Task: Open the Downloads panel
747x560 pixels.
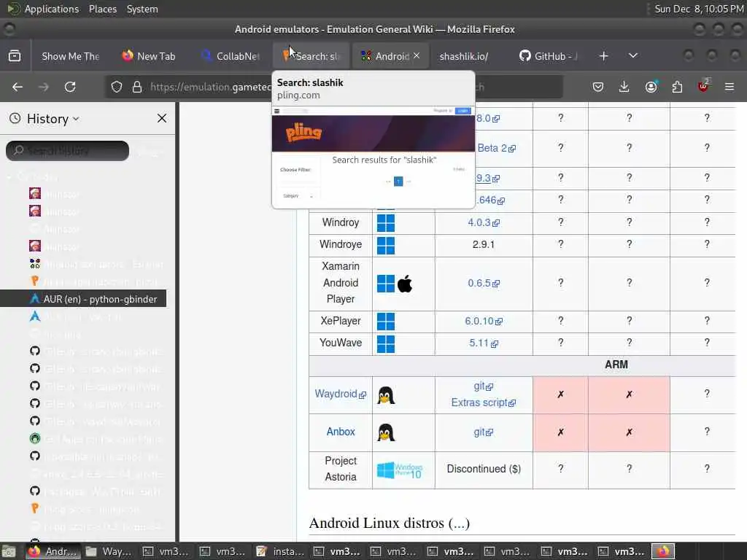Action: [624, 87]
